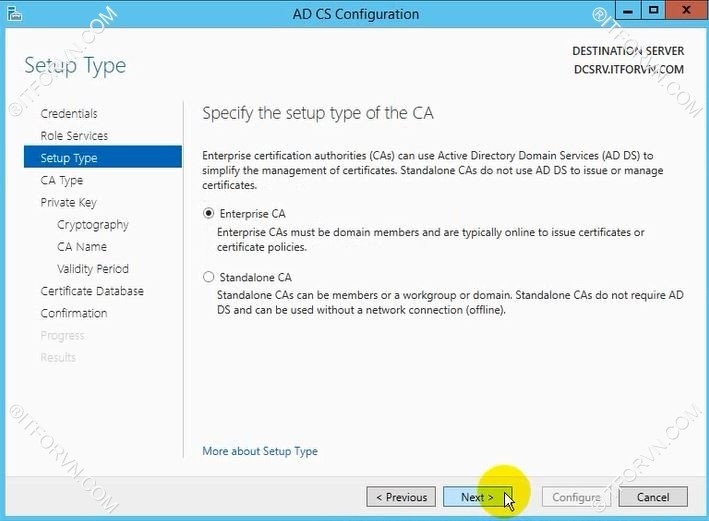Viewport: 709px width, 521px height.
Task: Go to the Credentials step
Action: (x=69, y=114)
